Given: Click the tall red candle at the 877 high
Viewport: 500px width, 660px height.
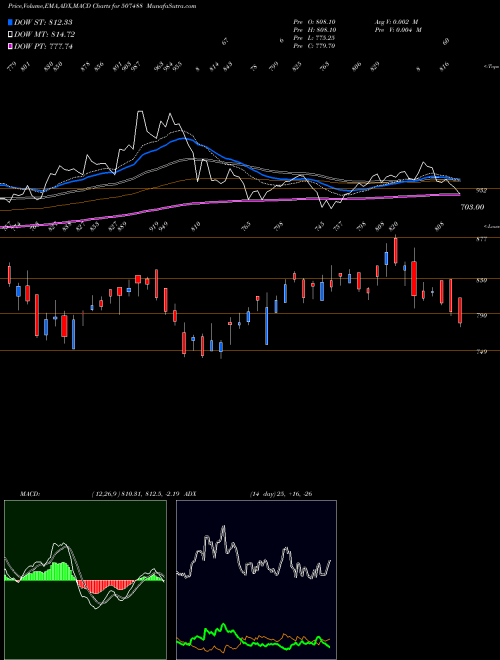Looking at the screenshot, I should point(395,251).
